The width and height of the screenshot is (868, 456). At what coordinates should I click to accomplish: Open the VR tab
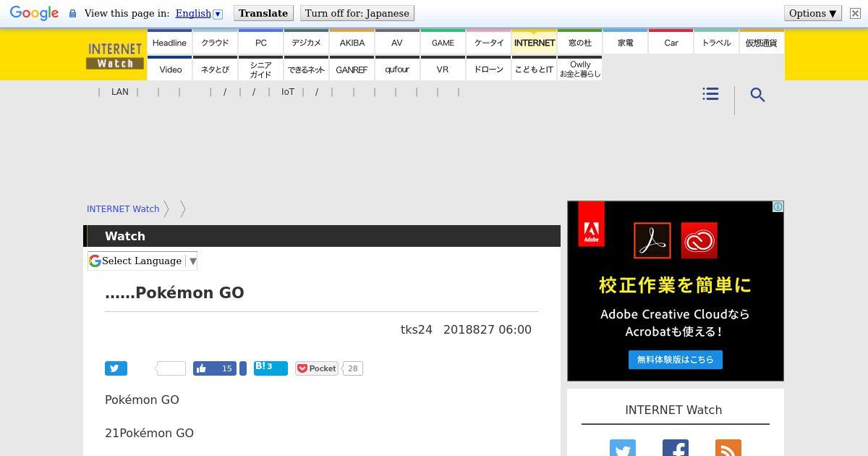pyautogui.click(x=443, y=69)
